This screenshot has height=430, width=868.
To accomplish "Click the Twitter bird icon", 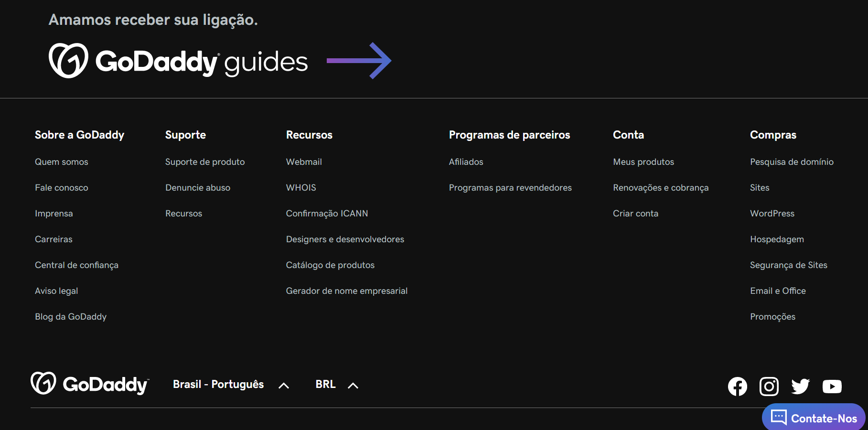I will (800, 386).
